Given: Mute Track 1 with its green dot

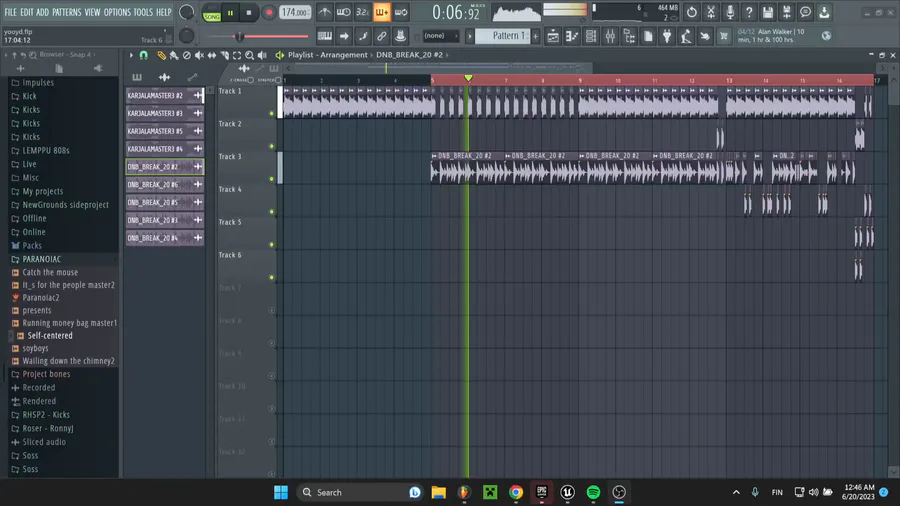Looking at the screenshot, I should [271, 113].
